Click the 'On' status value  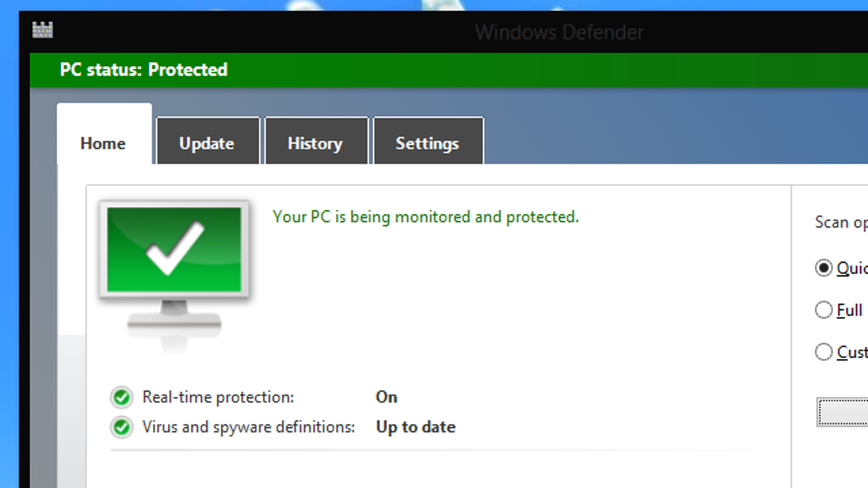(386, 397)
